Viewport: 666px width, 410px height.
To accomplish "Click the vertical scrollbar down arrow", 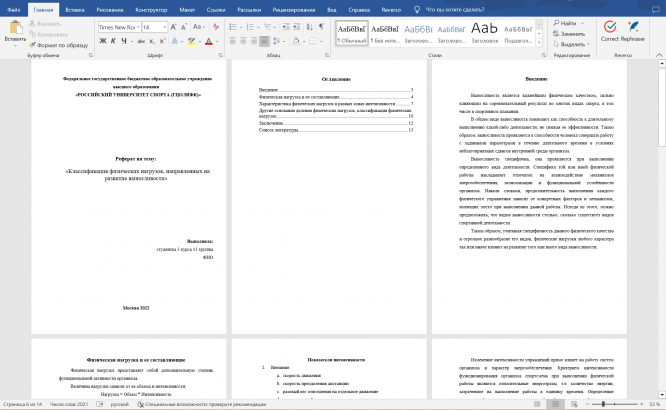I will (x=661, y=395).
